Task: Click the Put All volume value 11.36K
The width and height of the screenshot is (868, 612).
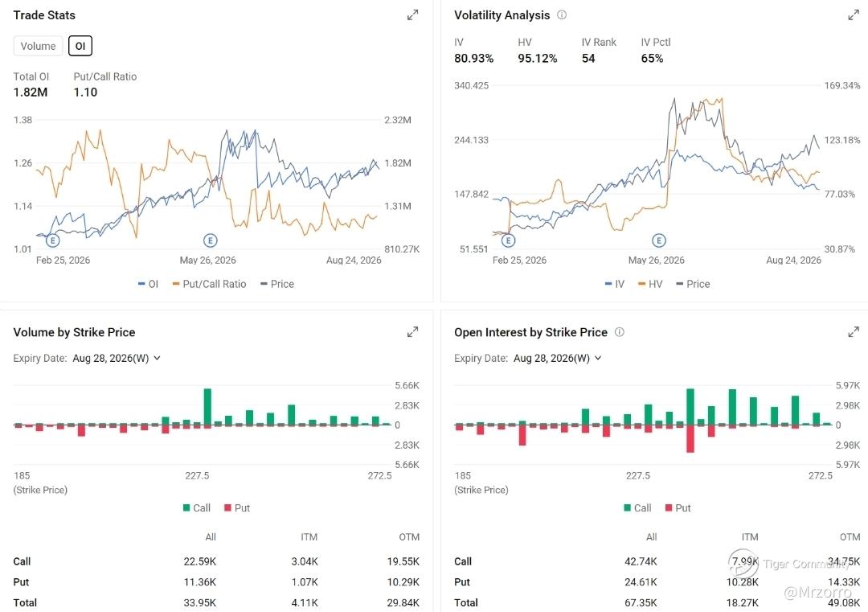Action: [200, 582]
